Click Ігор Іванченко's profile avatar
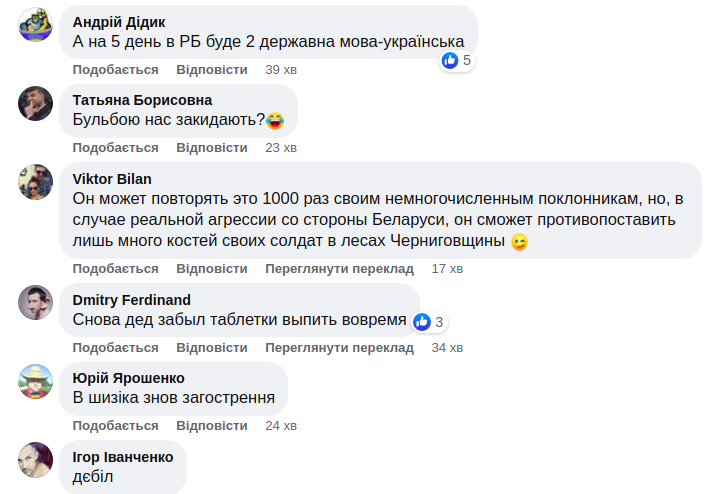The width and height of the screenshot is (707, 494). 36,459
